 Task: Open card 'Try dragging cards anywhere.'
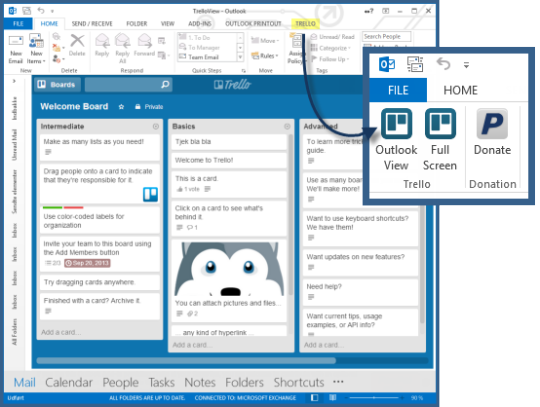(100, 282)
